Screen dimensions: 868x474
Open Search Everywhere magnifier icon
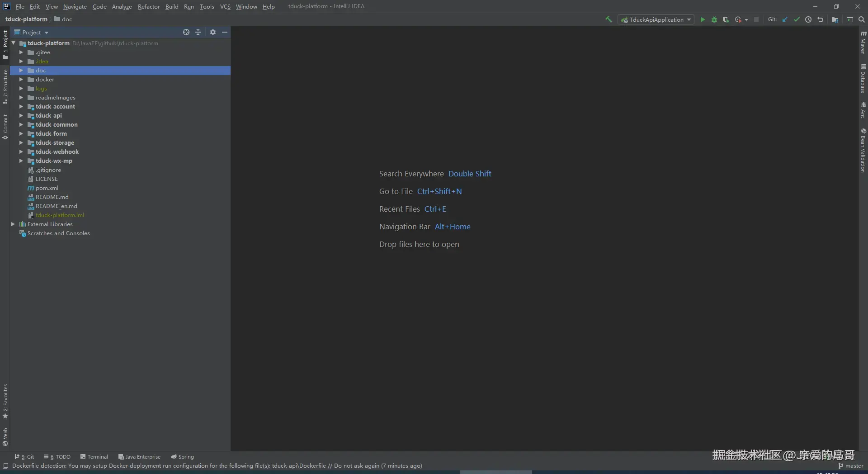861,19
